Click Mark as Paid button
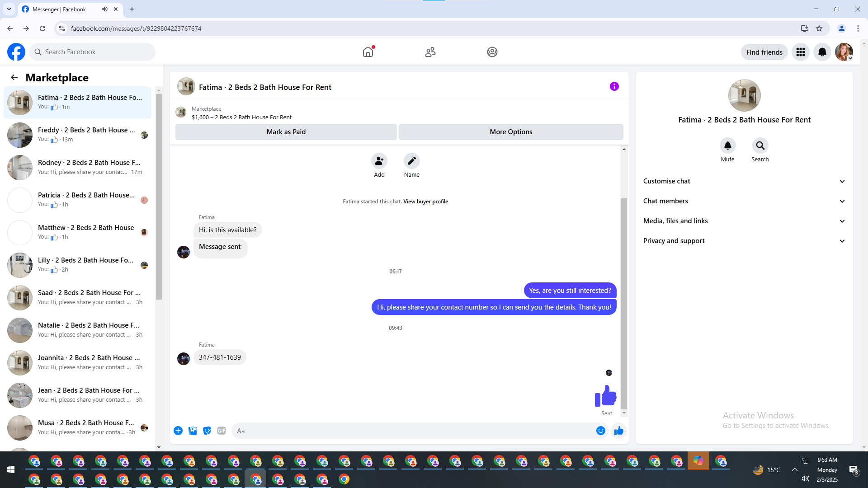The height and width of the screenshot is (488, 868). (x=286, y=132)
